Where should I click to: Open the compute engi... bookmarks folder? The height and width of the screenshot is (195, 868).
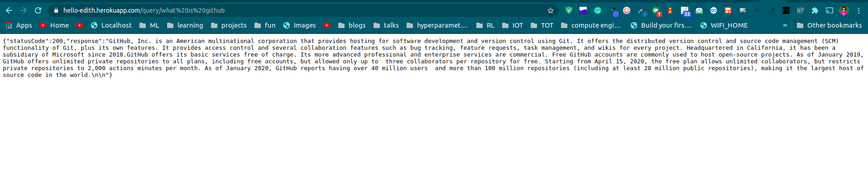(x=591, y=25)
